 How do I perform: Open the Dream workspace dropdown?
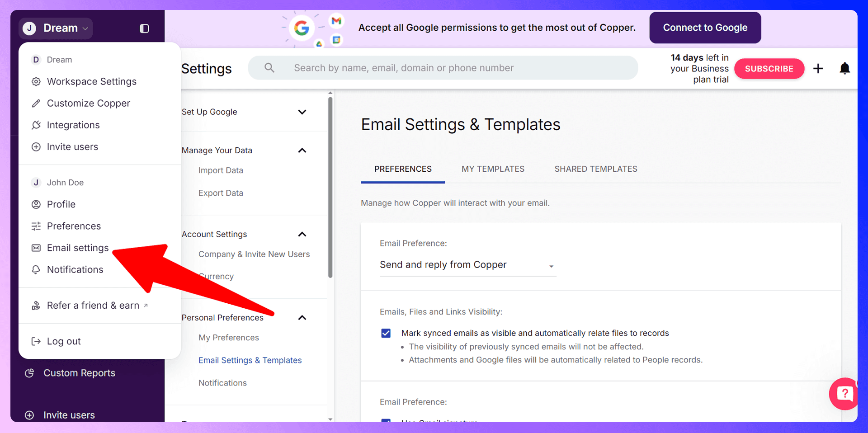pyautogui.click(x=56, y=28)
